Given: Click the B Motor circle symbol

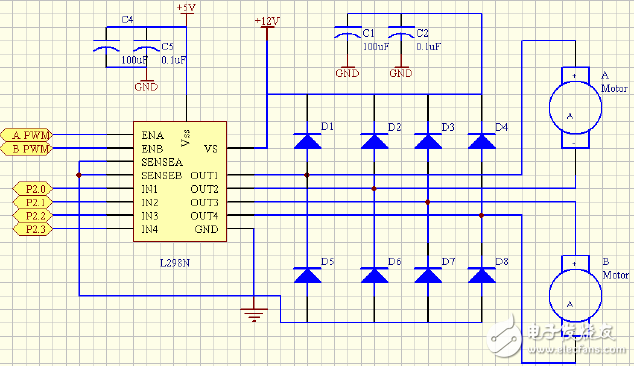Looking at the screenshot, I should click(575, 296).
